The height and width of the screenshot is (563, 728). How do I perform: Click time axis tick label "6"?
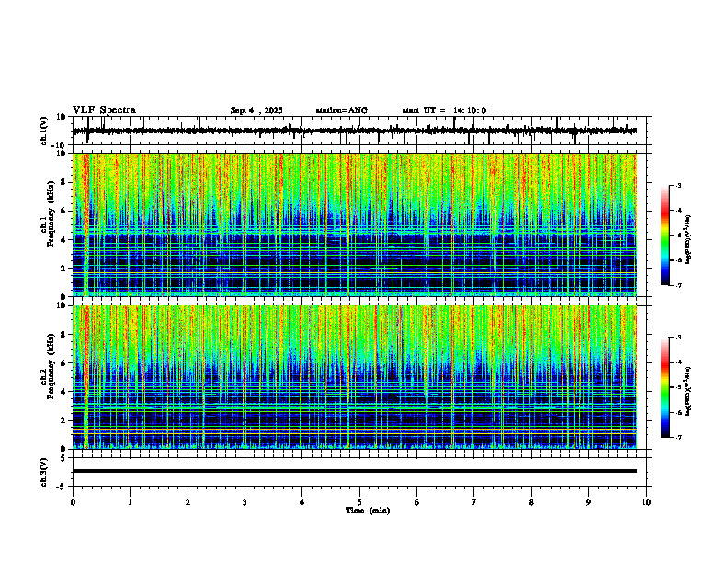tap(417, 502)
